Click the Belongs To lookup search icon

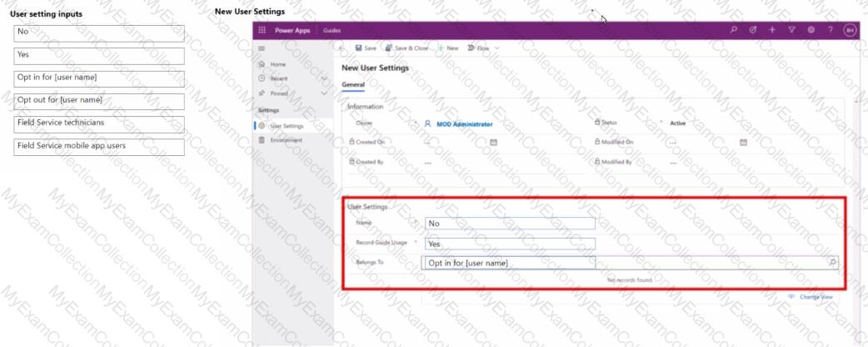pos(832,263)
